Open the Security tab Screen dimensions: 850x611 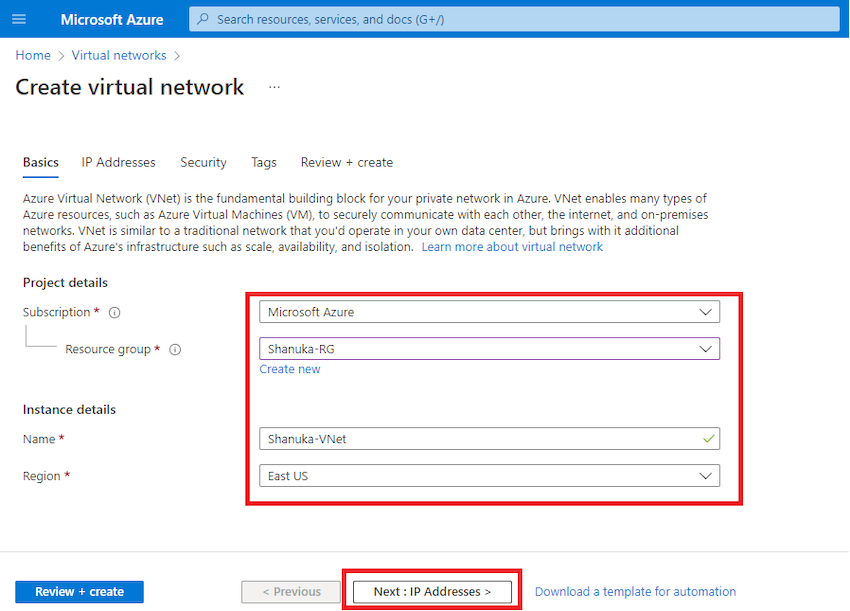pos(203,162)
